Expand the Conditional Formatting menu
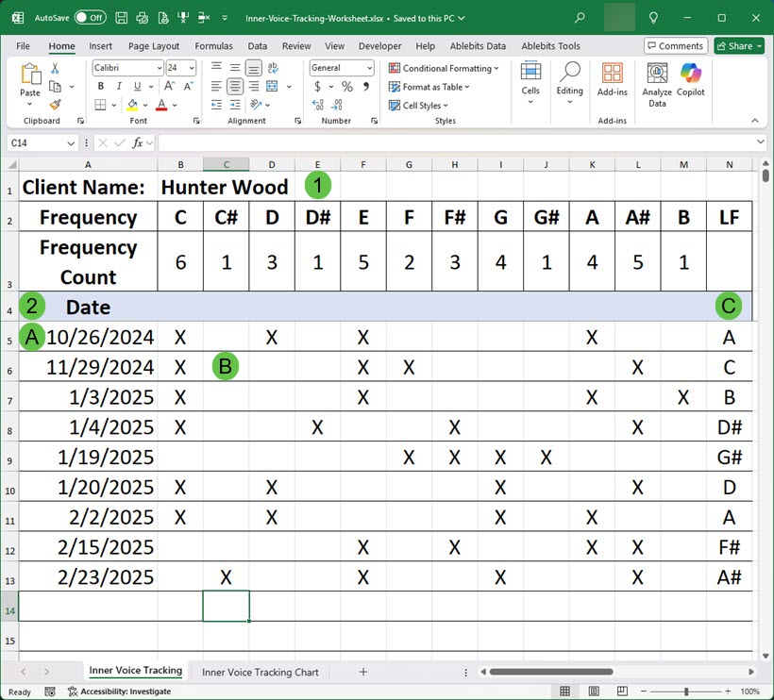The image size is (774, 700). point(444,68)
